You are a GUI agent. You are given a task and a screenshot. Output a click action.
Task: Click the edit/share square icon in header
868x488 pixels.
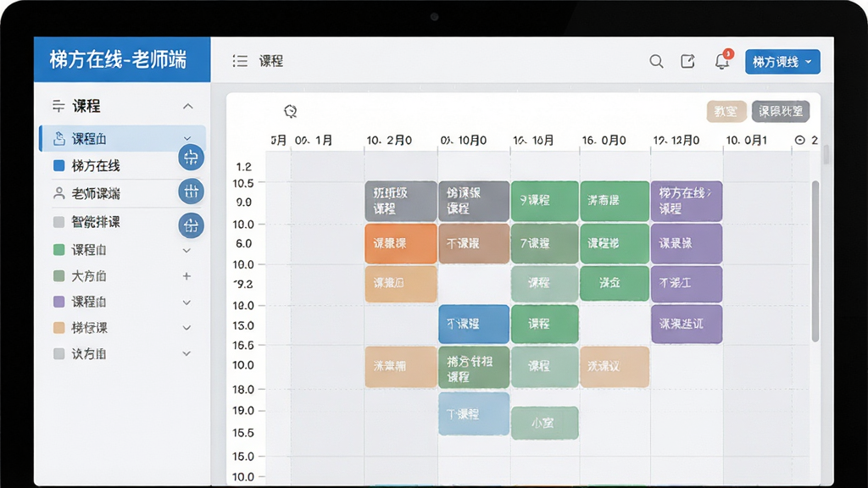pyautogui.click(x=687, y=61)
